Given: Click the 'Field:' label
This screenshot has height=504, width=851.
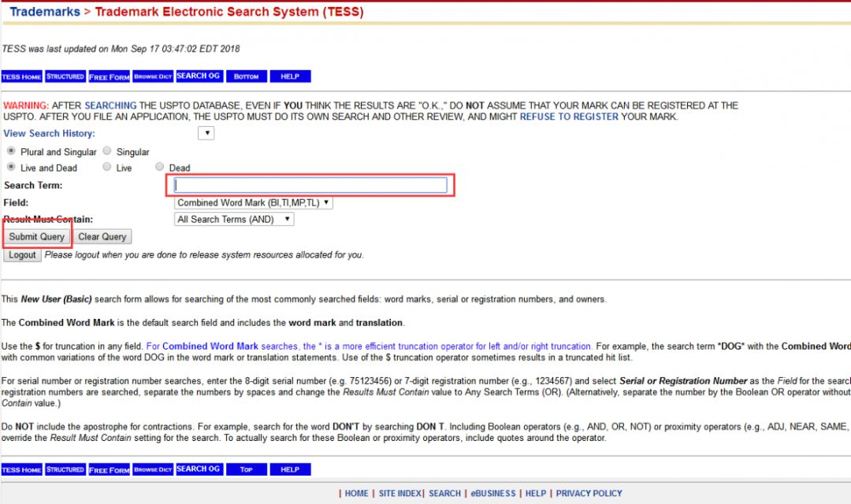Looking at the screenshot, I should tap(16, 203).
